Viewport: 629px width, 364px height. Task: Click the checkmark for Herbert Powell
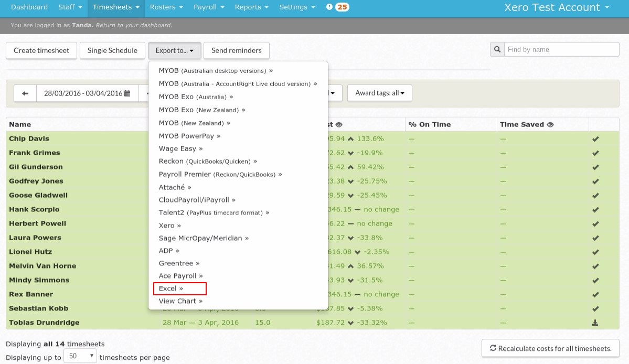click(595, 223)
